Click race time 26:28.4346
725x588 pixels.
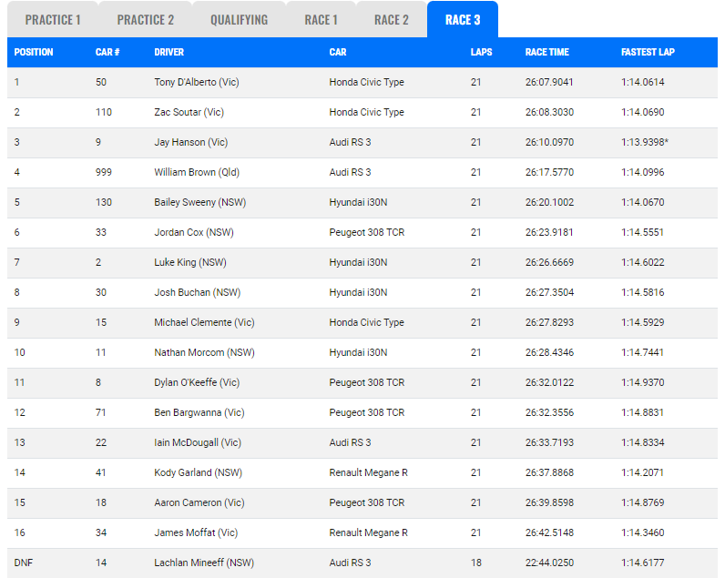tap(549, 352)
